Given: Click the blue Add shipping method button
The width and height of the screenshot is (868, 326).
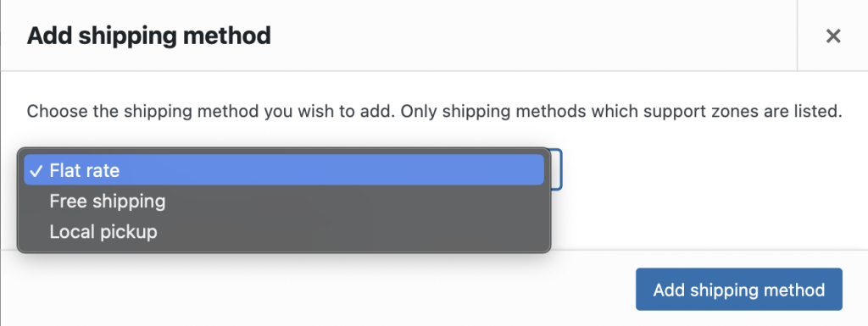Looking at the screenshot, I should pos(739,290).
